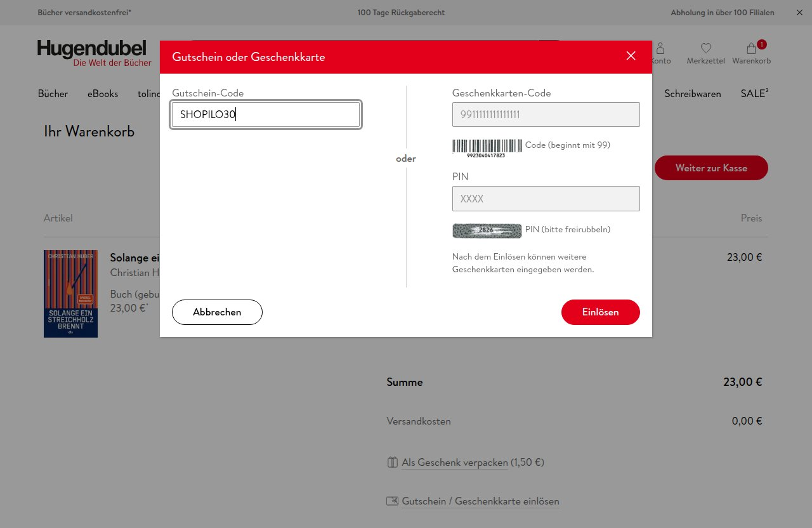812x528 pixels.
Task: Click the Abbrechen button
Action: click(217, 312)
